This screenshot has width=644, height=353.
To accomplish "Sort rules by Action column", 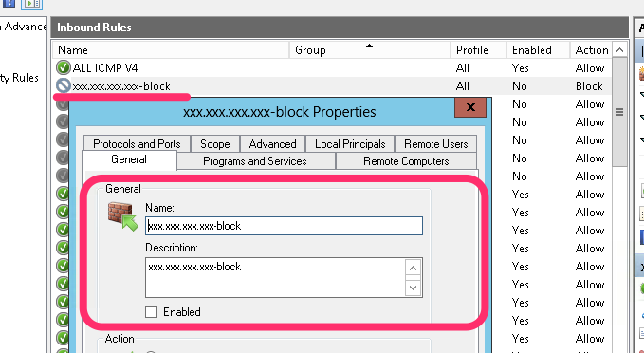I will click(591, 50).
